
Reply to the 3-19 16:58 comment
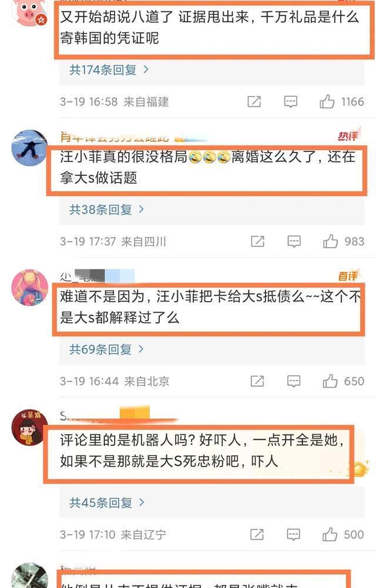coord(290,102)
